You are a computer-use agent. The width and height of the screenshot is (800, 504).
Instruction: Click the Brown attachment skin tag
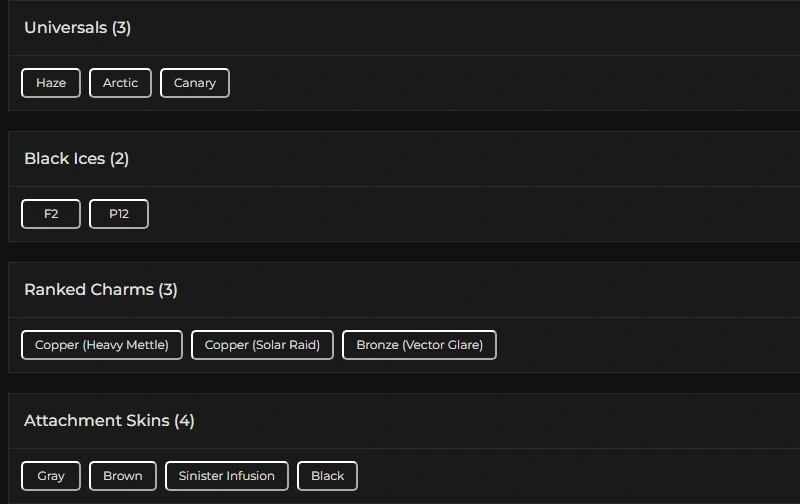(x=123, y=476)
